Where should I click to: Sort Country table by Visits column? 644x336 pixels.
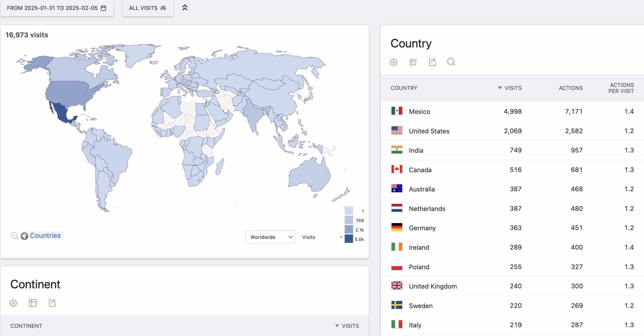tap(513, 88)
